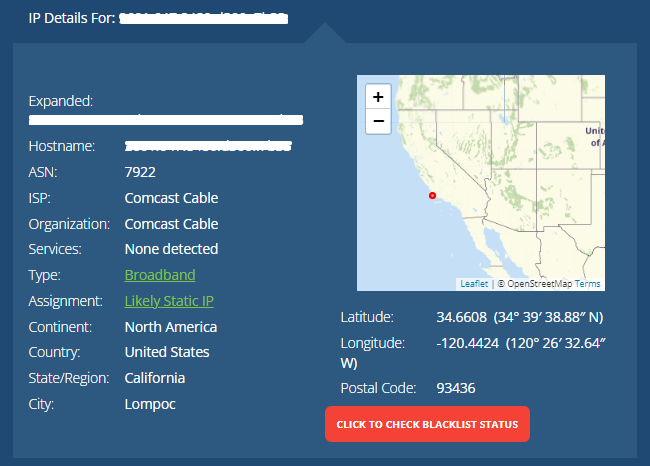Screen dimensions: 650x466
Task: Click the redacted expanded IP address
Action: 166,120
